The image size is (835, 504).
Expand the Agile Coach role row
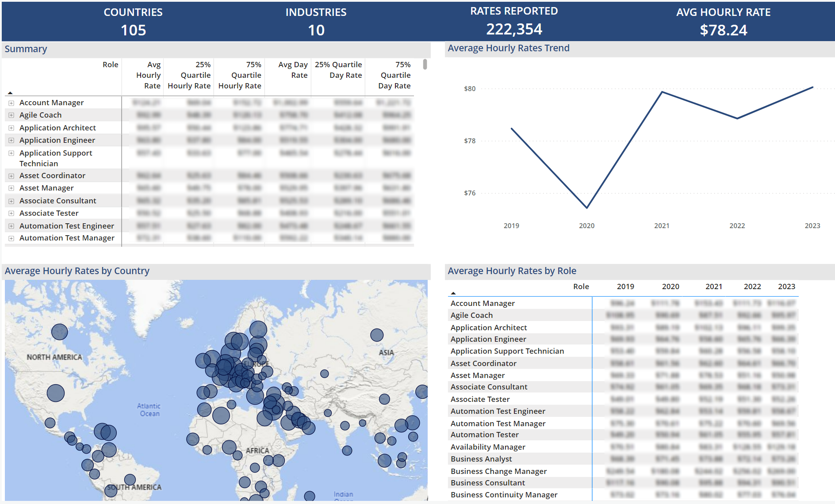click(11, 115)
